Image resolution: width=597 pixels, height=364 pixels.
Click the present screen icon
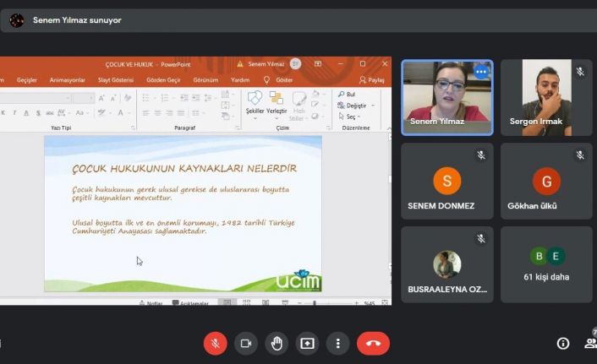307,343
